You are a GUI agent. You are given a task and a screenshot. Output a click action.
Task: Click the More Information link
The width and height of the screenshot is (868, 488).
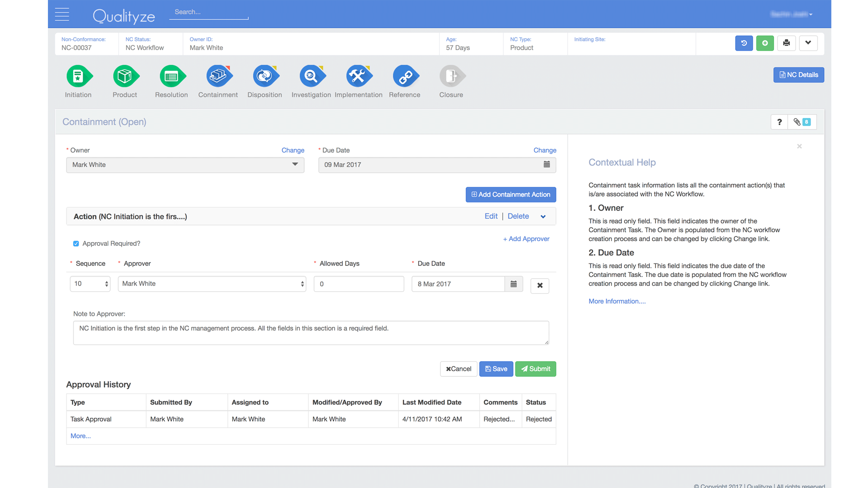click(617, 301)
